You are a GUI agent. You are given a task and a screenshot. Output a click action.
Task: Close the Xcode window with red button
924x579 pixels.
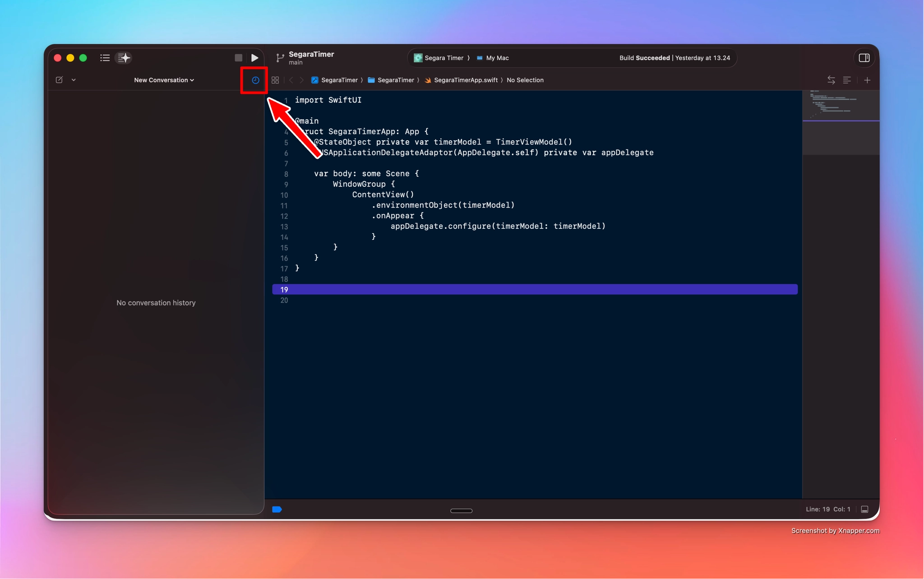tap(58, 58)
